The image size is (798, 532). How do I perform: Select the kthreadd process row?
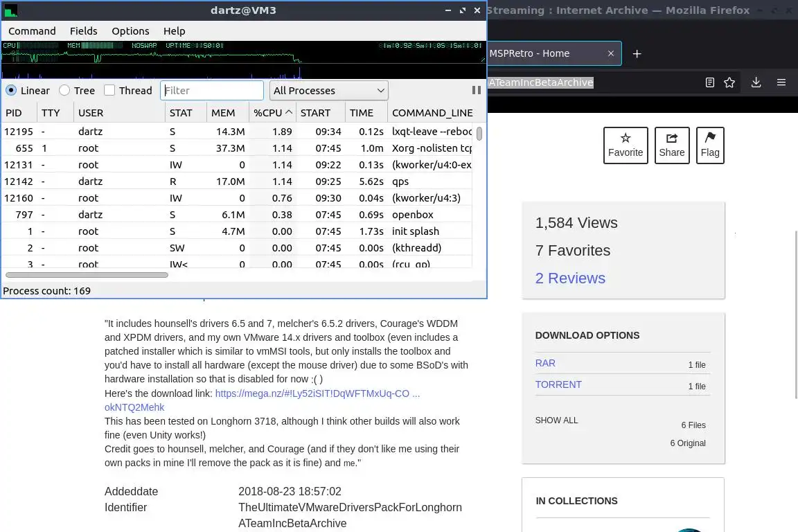coord(237,248)
